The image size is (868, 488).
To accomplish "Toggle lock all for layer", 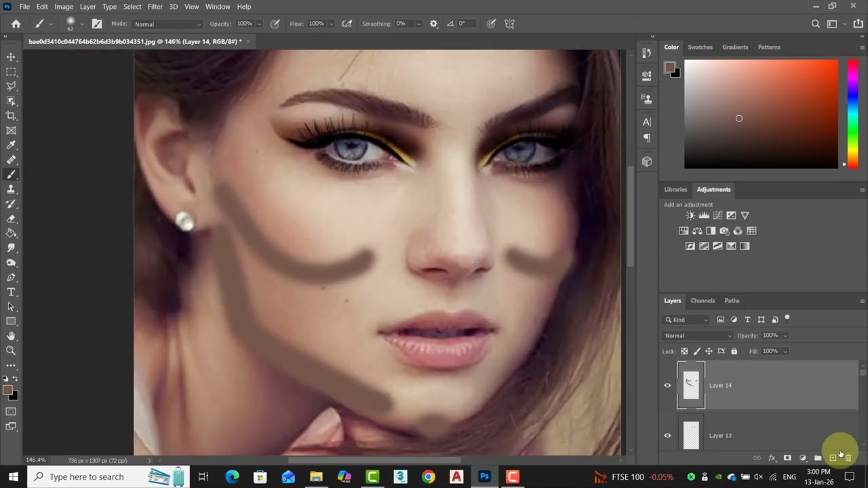I will coord(734,351).
